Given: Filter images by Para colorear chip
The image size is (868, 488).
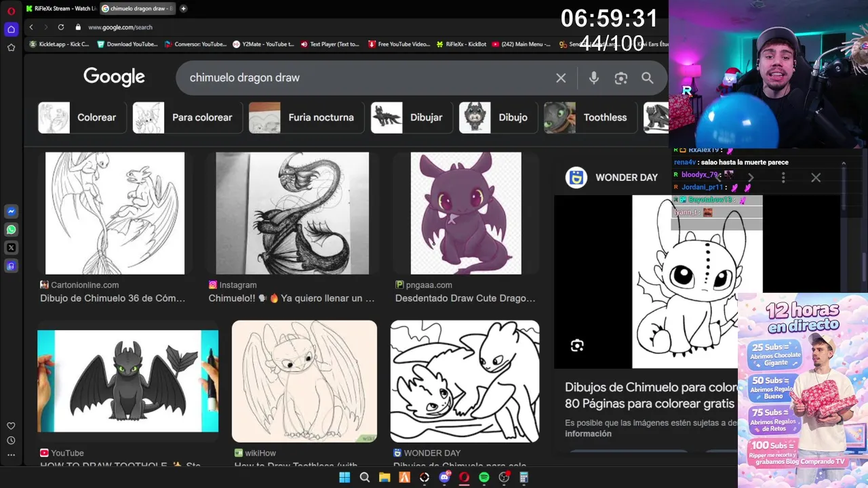Looking at the screenshot, I should click(186, 118).
